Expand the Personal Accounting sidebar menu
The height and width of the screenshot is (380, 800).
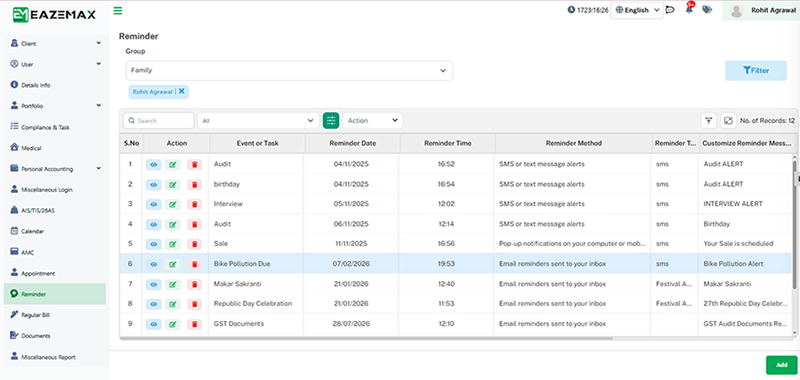click(55, 169)
